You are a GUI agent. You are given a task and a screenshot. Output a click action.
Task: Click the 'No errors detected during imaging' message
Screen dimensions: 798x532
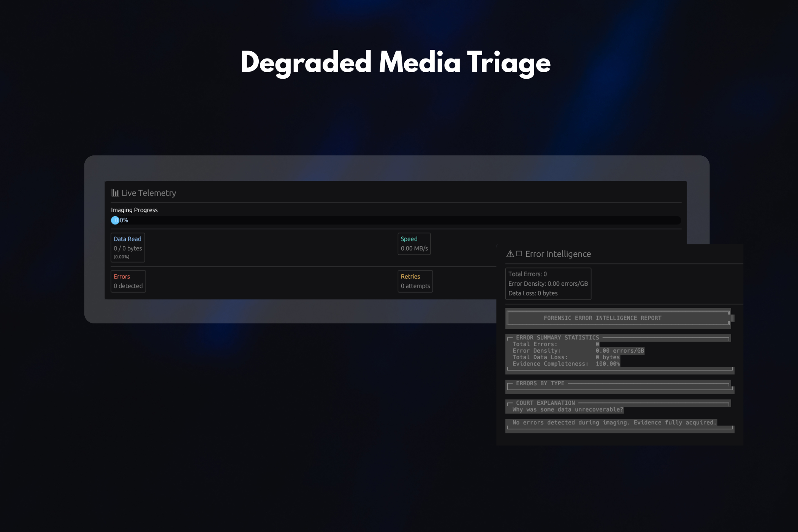click(x=614, y=423)
